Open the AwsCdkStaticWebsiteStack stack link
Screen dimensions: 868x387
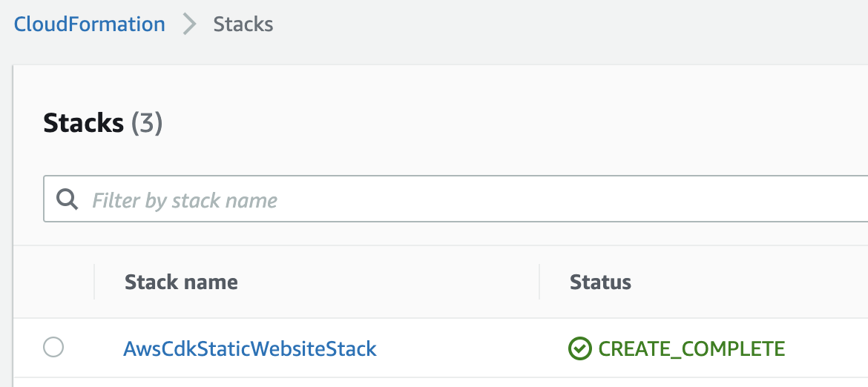(250, 348)
